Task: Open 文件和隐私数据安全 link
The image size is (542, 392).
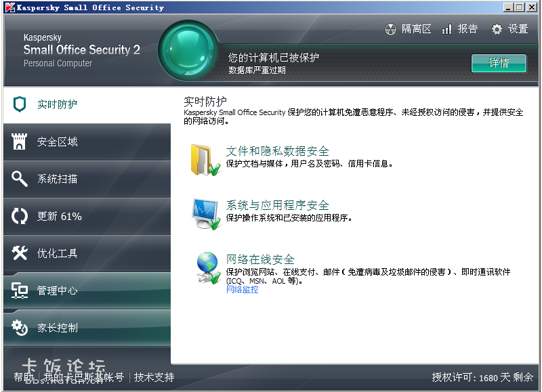Action: point(278,151)
